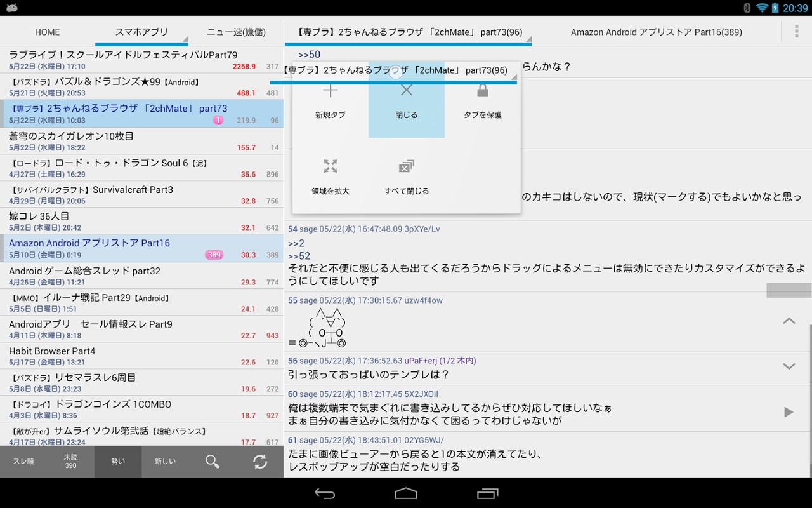The width and height of the screenshot is (812, 508).
Task: Open the >>2 anchor link in post 54
Action: pyautogui.click(x=296, y=244)
